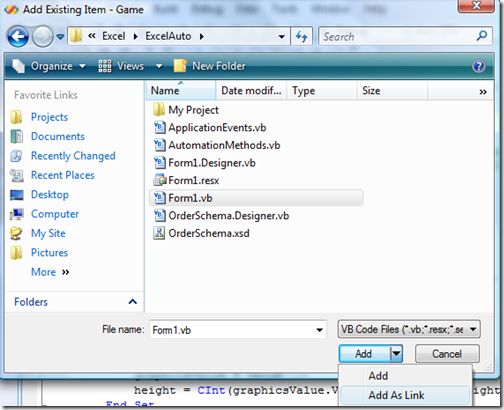Sort by the Size column header
The height and width of the screenshot is (410, 504).
[392, 90]
